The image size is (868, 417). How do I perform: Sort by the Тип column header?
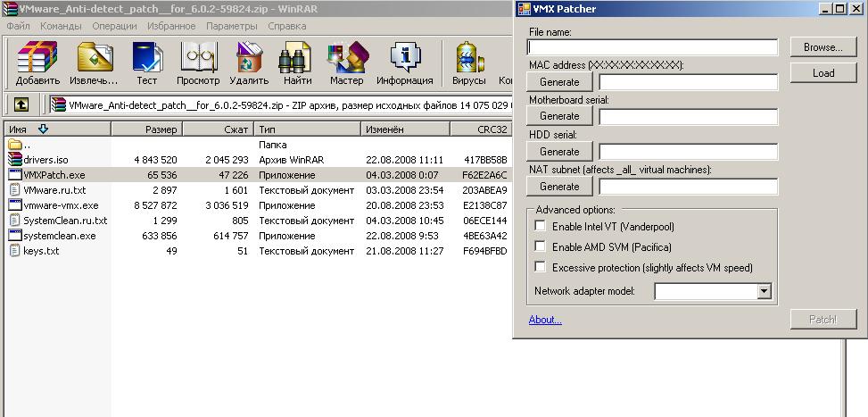[x=307, y=129]
